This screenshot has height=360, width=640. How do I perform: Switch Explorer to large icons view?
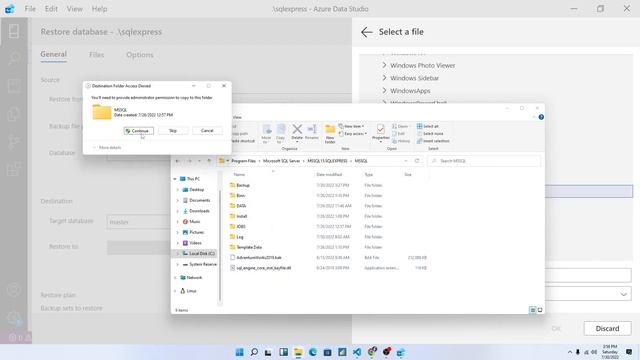(540, 310)
